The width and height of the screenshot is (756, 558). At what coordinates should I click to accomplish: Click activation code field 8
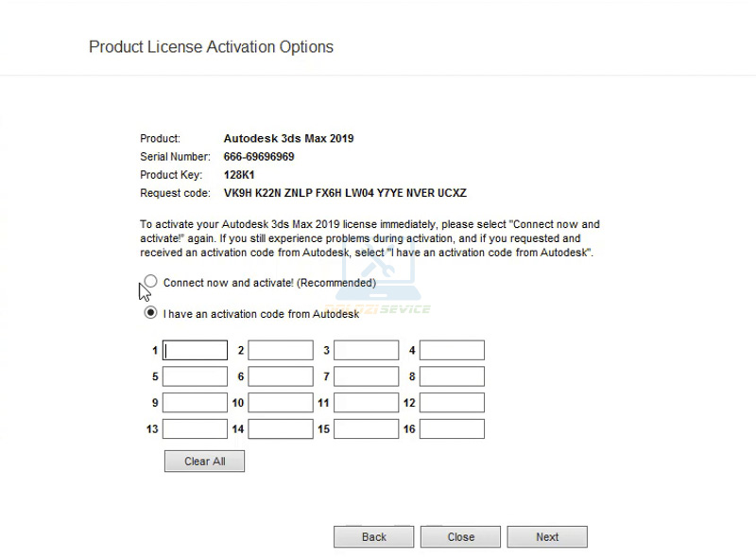452,376
